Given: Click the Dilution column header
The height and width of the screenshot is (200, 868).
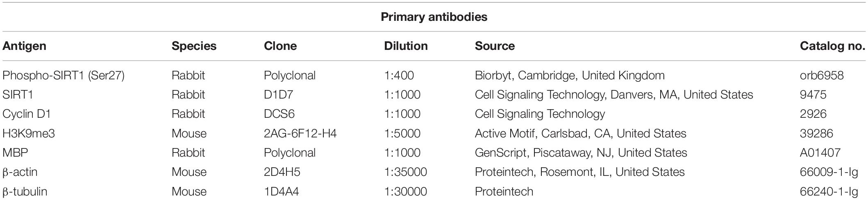Looking at the screenshot, I should [x=406, y=46].
